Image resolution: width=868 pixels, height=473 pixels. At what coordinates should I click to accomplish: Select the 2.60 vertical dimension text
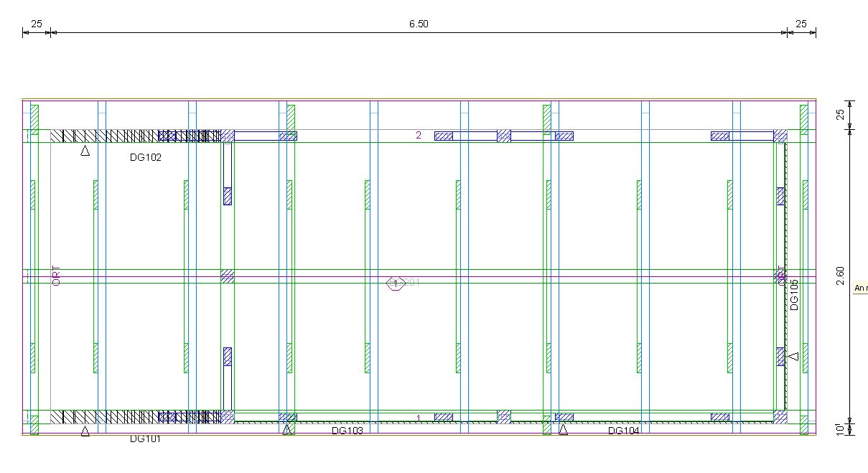click(841, 276)
